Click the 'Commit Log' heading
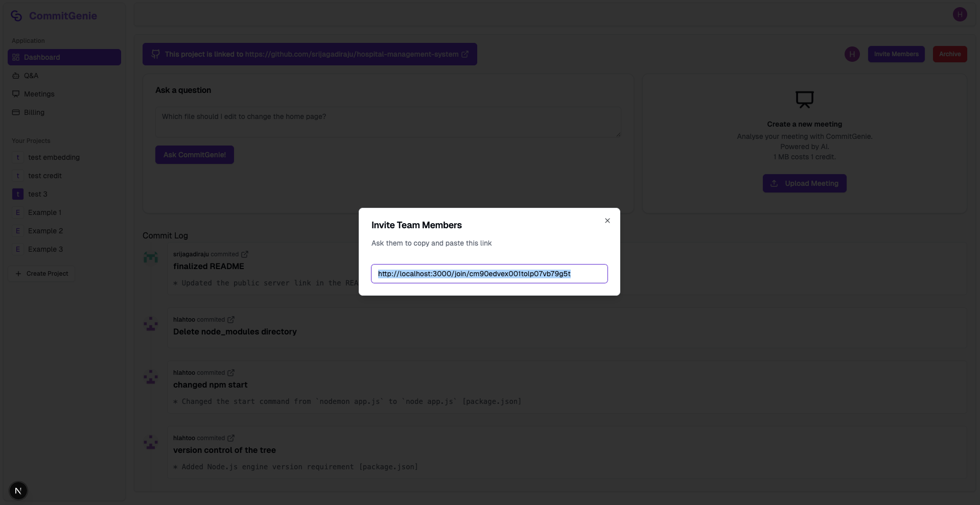This screenshot has width=980, height=505. (165, 235)
